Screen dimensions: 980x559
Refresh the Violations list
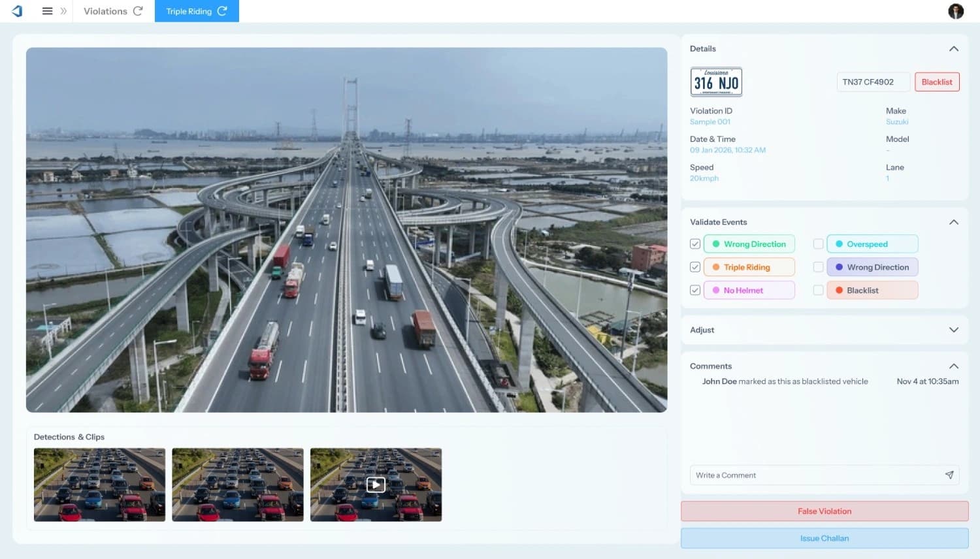tap(136, 10)
